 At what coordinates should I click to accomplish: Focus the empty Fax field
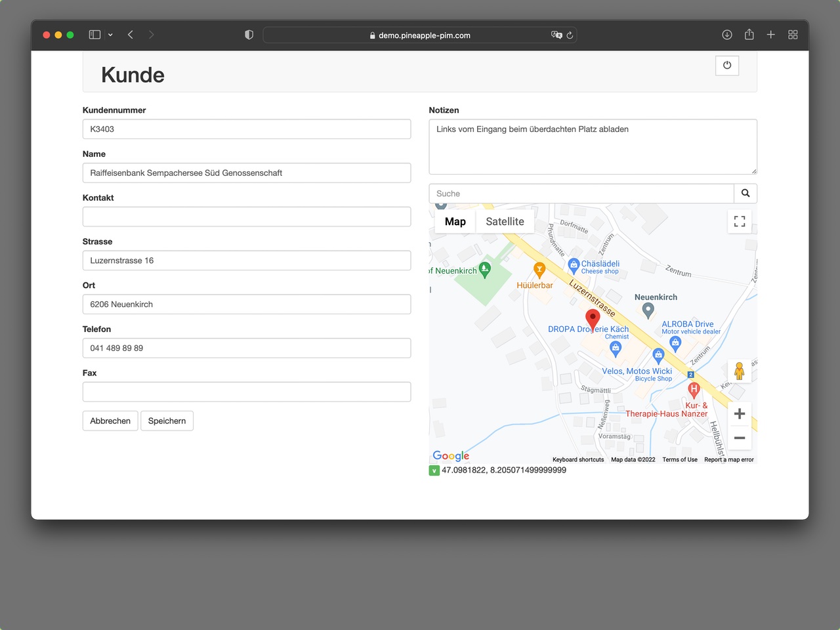247,392
